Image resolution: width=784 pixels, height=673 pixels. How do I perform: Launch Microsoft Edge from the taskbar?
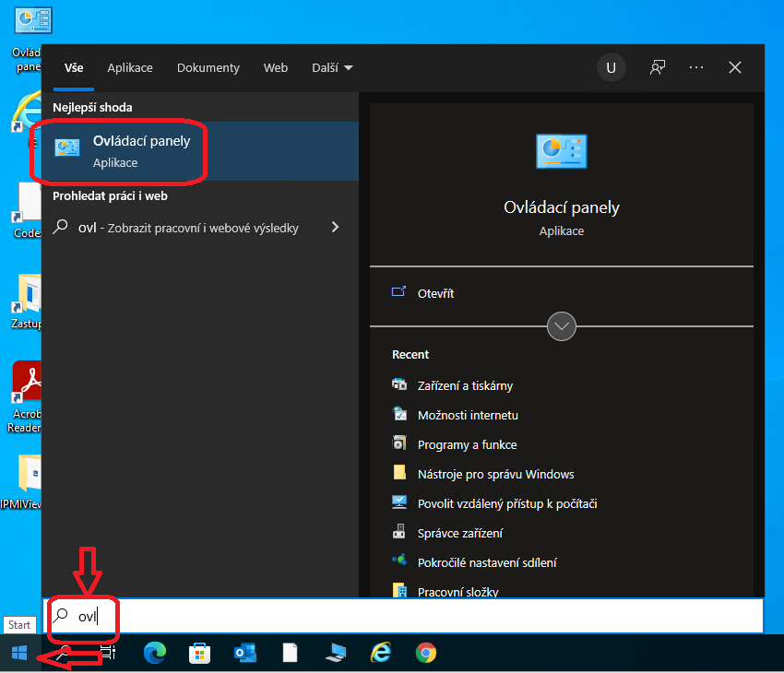pyautogui.click(x=155, y=653)
